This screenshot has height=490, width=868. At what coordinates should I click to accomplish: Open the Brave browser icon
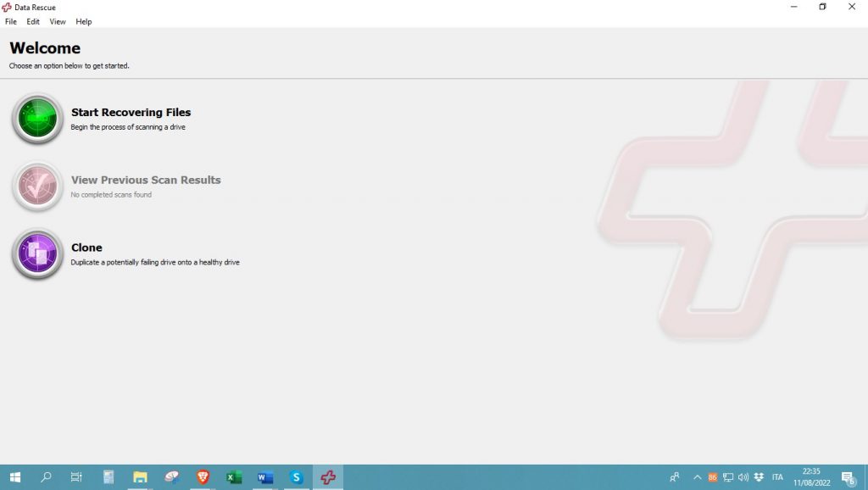click(203, 477)
